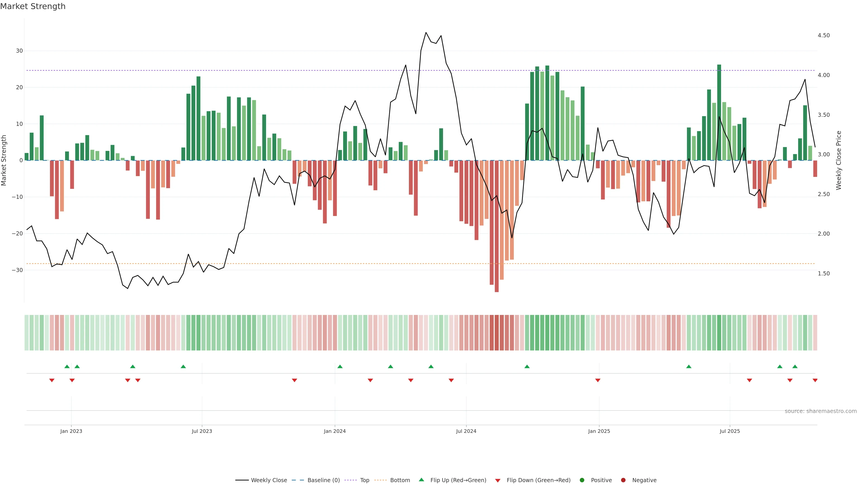
Task: Click the Weekly Close Price axis title
Action: coord(839,160)
